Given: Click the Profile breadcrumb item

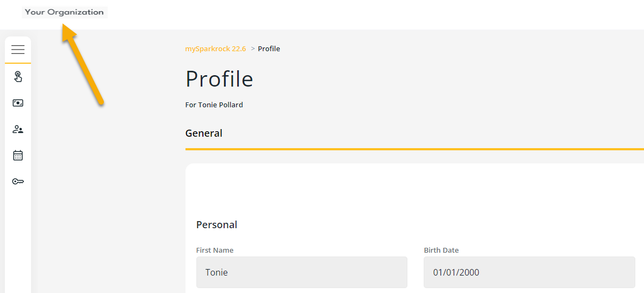Looking at the screenshot, I should (269, 48).
